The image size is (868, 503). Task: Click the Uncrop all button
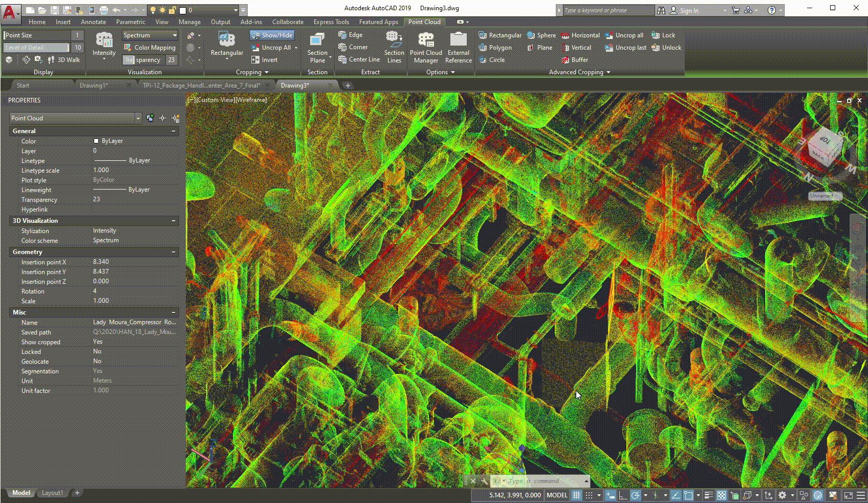[x=624, y=35]
